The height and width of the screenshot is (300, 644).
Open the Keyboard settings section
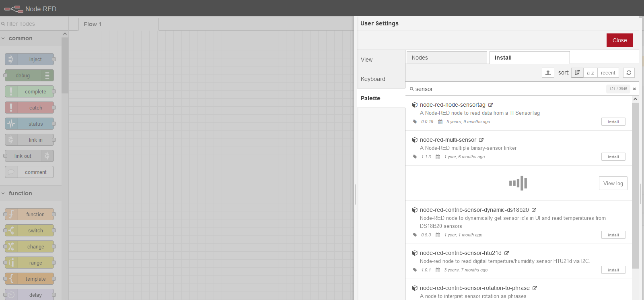(381, 79)
